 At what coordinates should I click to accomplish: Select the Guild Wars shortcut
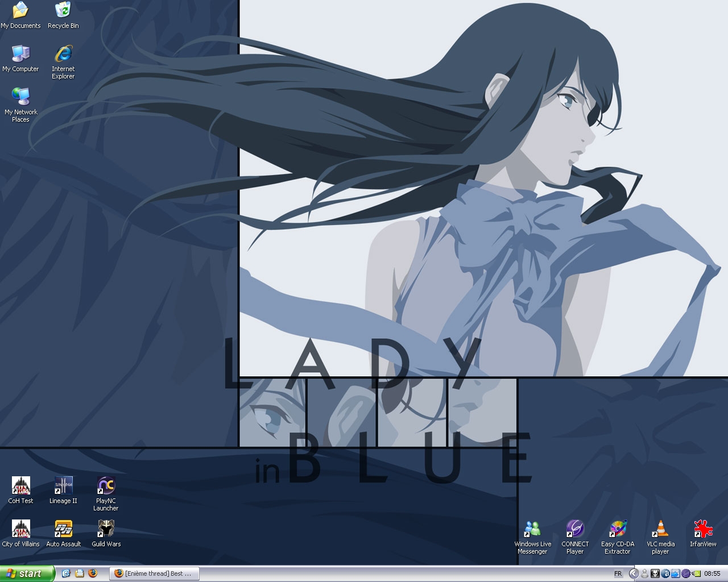coord(106,534)
